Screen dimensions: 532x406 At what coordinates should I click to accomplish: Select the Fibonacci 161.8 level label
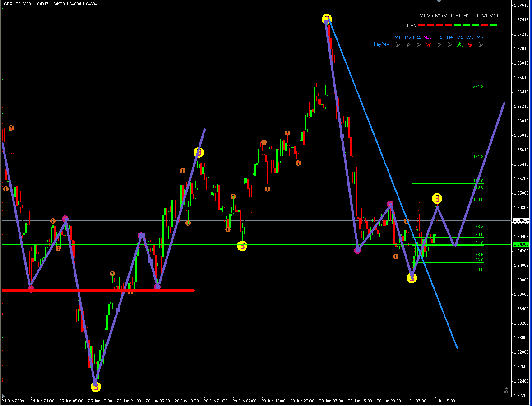(478, 157)
